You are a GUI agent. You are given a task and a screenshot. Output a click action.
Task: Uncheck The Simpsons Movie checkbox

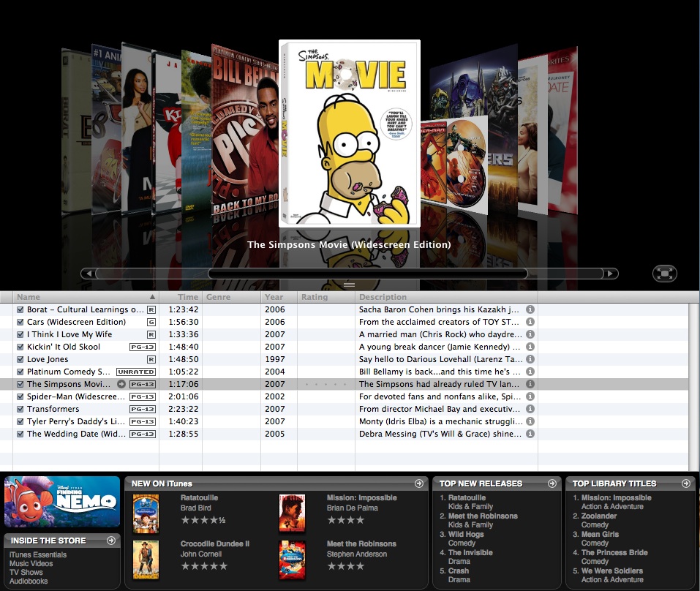point(20,384)
